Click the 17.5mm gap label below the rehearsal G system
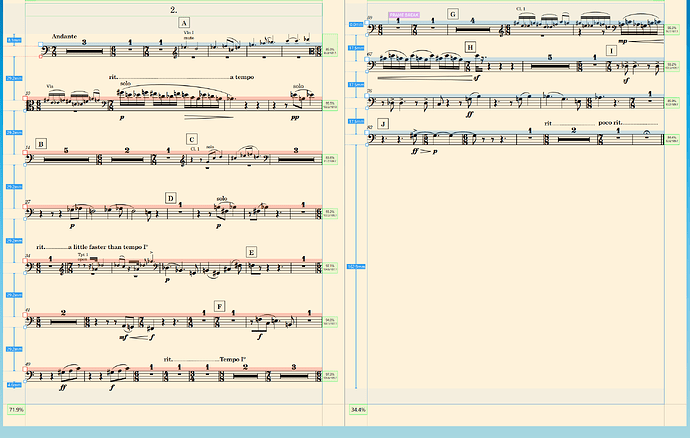690x438 pixels. point(356,48)
